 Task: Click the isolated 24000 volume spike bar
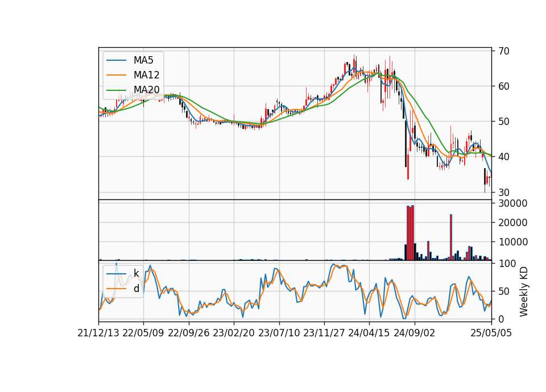pos(451,237)
